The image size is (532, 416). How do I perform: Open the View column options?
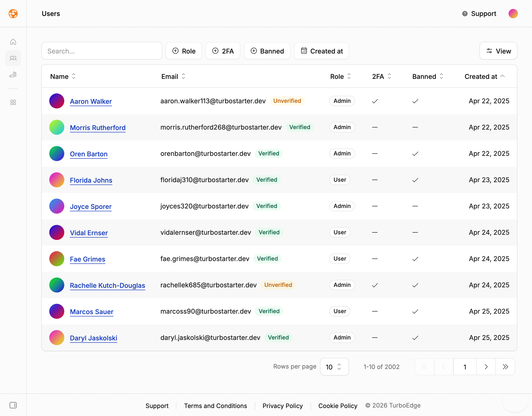[498, 51]
